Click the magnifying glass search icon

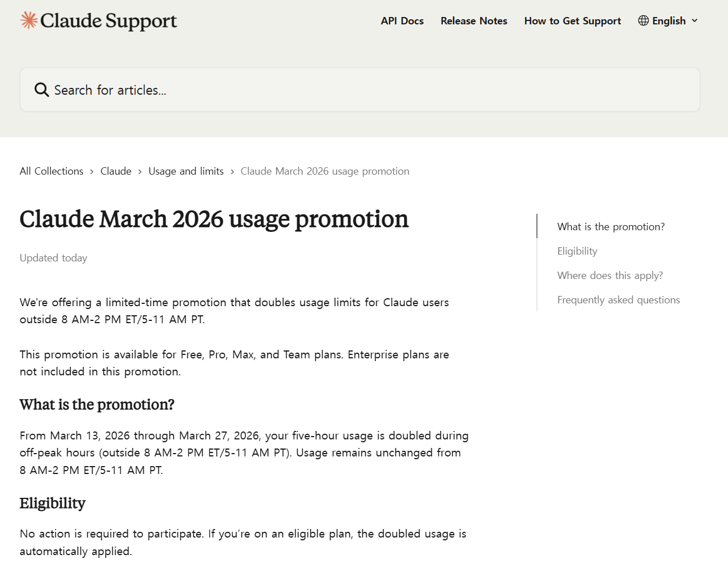[41, 90]
